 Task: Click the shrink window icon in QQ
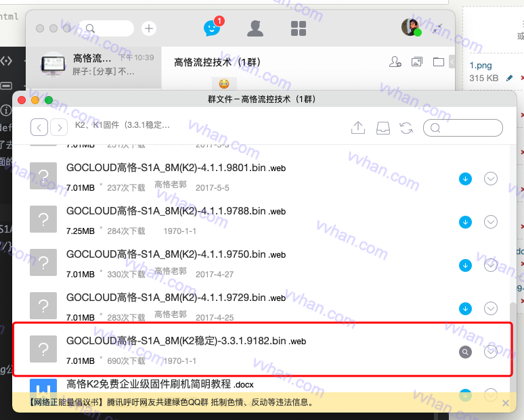point(437,28)
